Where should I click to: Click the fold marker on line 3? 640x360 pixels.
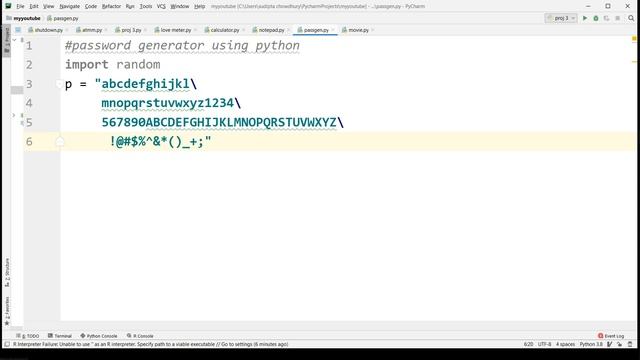[x=60, y=84]
